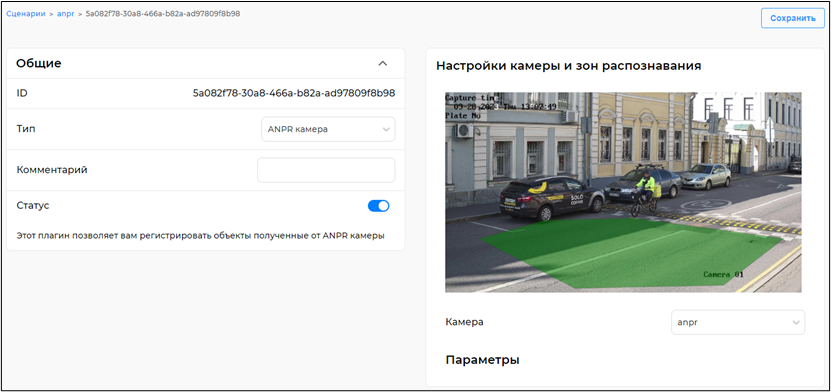Click the Тип label
The image size is (831, 392).
pos(26,129)
